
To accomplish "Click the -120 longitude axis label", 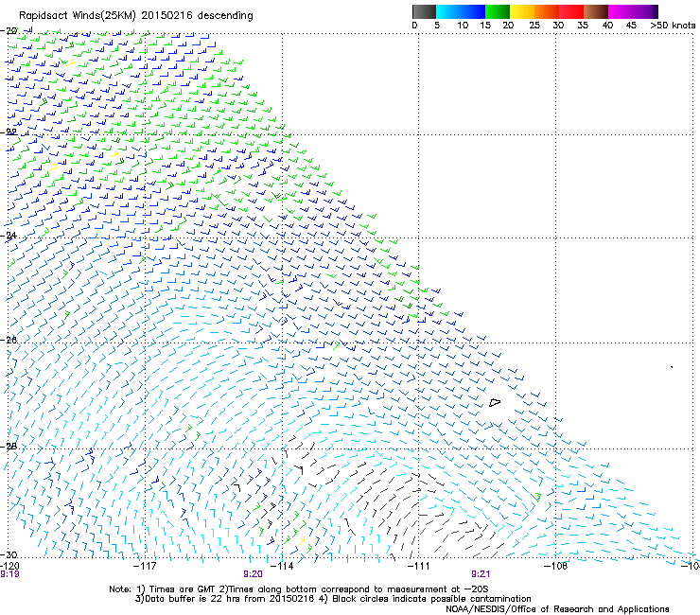I will (x=9, y=566).
